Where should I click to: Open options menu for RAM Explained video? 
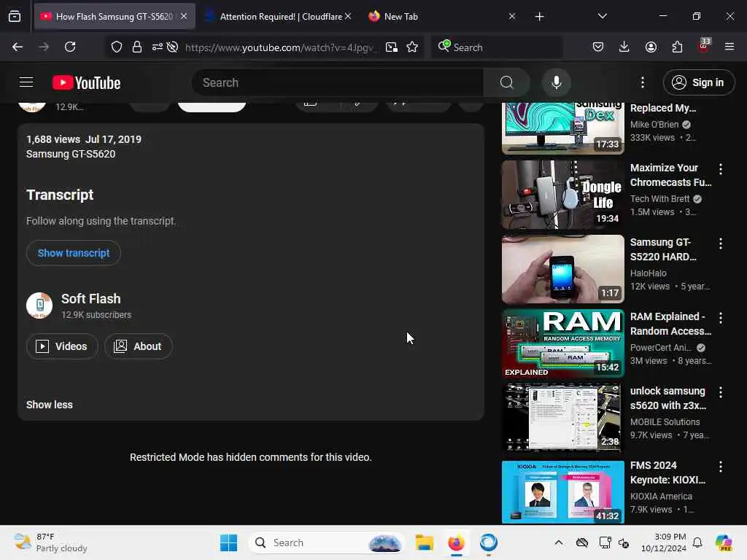pyautogui.click(x=720, y=318)
